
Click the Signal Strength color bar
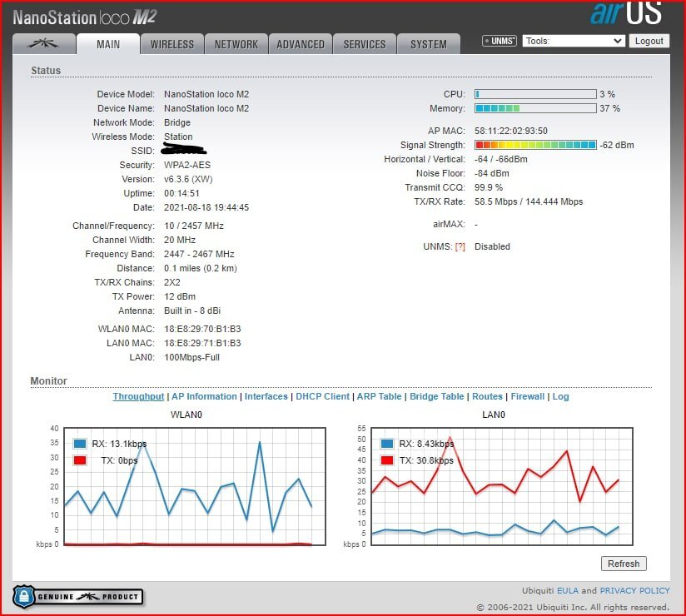tap(535, 145)
